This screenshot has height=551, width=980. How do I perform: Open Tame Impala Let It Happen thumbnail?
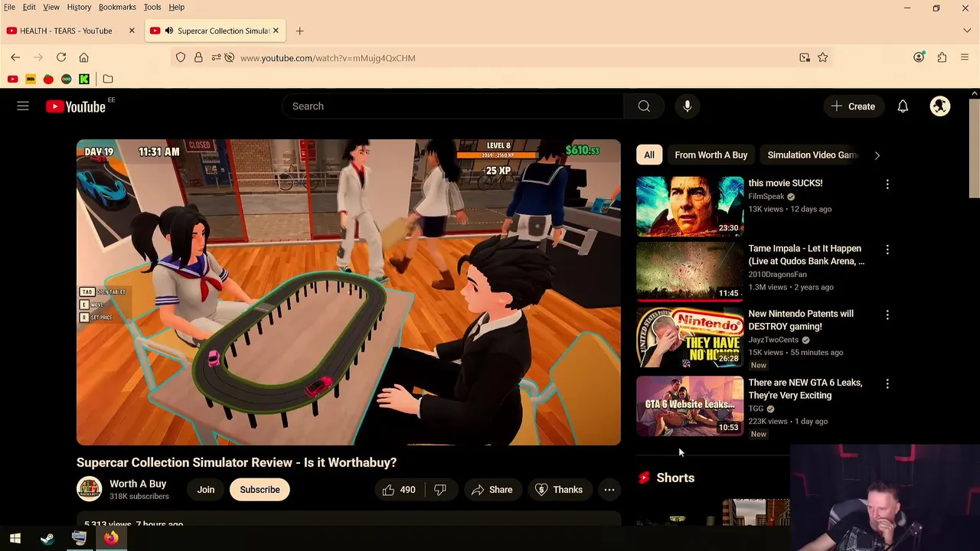pos(690,272)
